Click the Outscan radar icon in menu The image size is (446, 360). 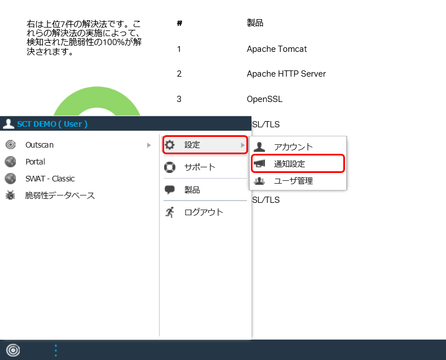coord(11,145)
